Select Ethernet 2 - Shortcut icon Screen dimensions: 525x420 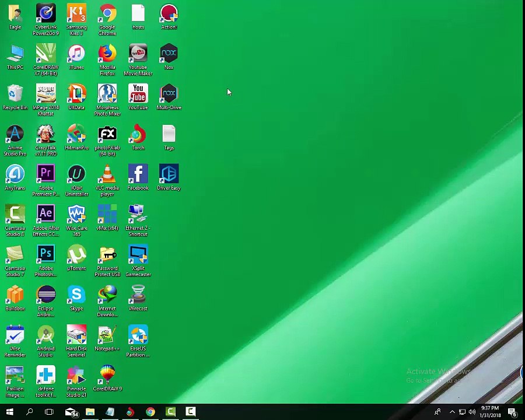pos(138,214)
